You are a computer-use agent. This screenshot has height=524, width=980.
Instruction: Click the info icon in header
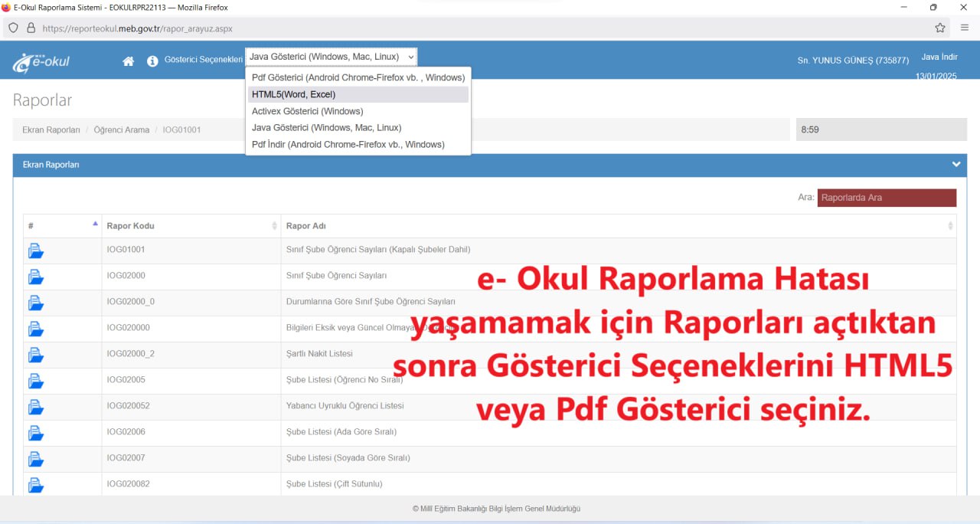point(152,61)
